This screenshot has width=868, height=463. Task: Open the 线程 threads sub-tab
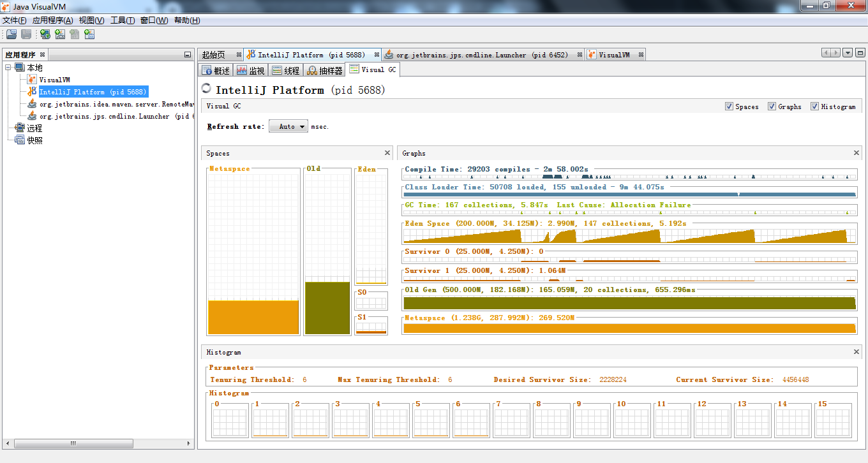285,71
